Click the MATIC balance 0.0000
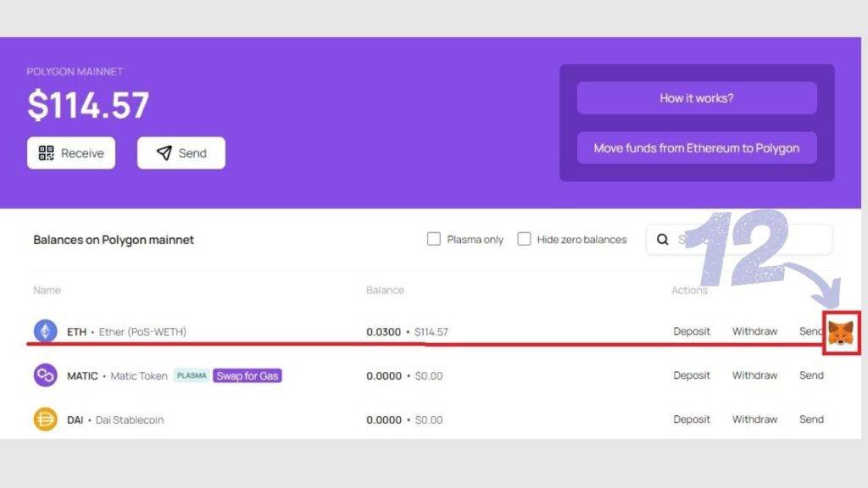Viewport: 868px width, 488px height. coord(384,375)
